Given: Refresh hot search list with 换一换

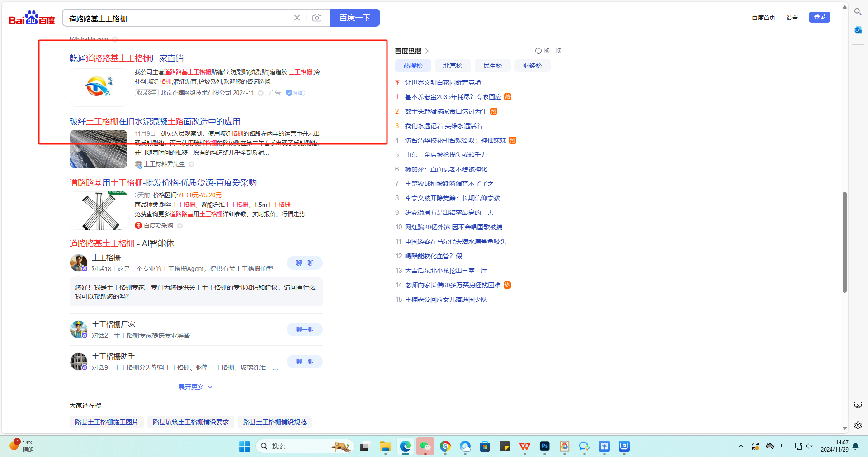Looking at the screenshot, I should [x=548, y=51].
